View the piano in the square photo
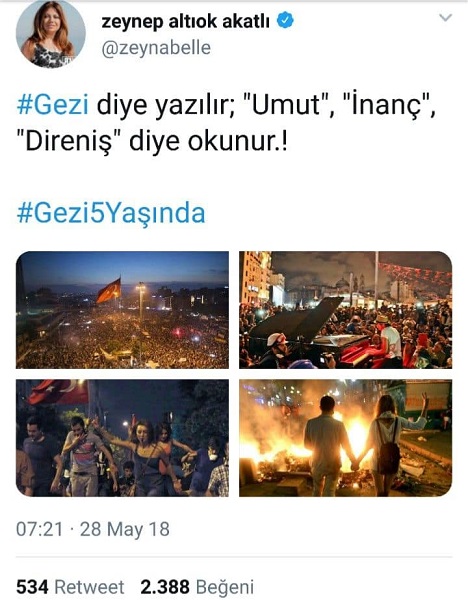468x600 pixels. [346, 310]
